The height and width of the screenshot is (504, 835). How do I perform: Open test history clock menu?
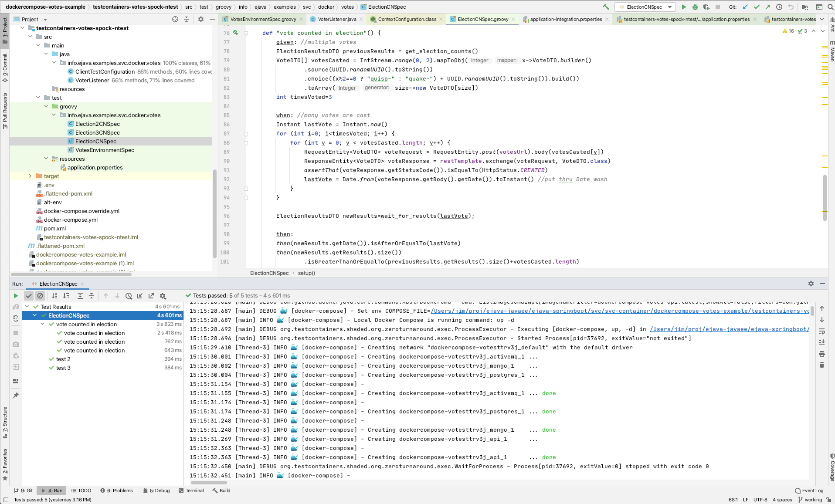click(129, 296)
